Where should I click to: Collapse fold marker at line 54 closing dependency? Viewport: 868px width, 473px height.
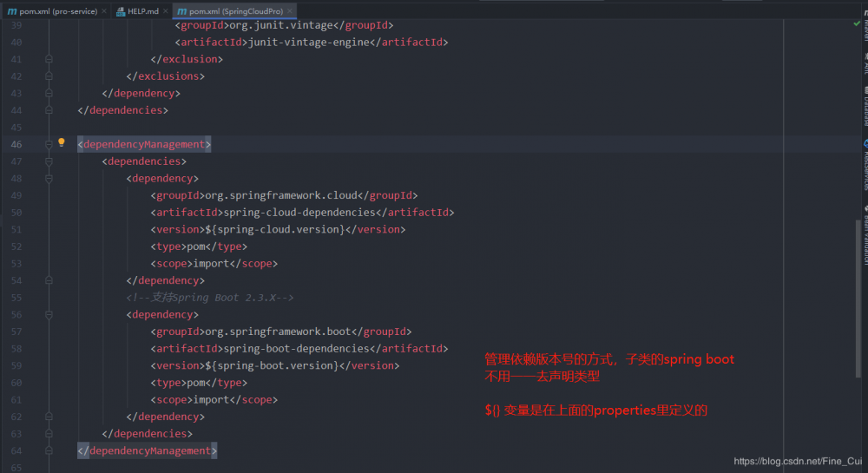click(49, 280)
